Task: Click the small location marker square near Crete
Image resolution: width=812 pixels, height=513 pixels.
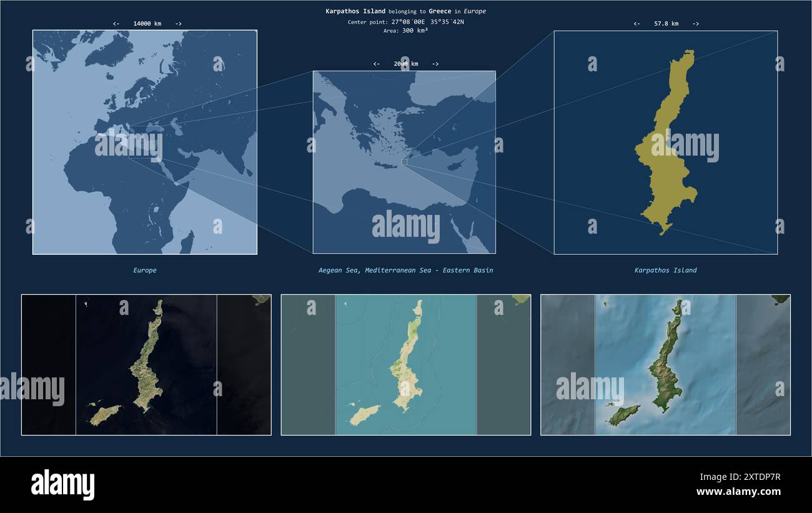Action: 405,162
